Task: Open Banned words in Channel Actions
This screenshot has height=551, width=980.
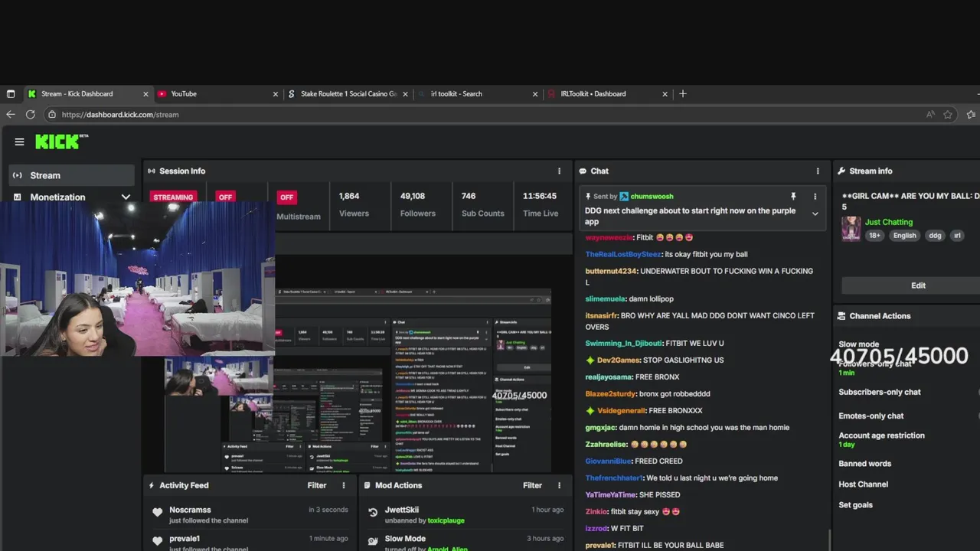Action: 864,464
